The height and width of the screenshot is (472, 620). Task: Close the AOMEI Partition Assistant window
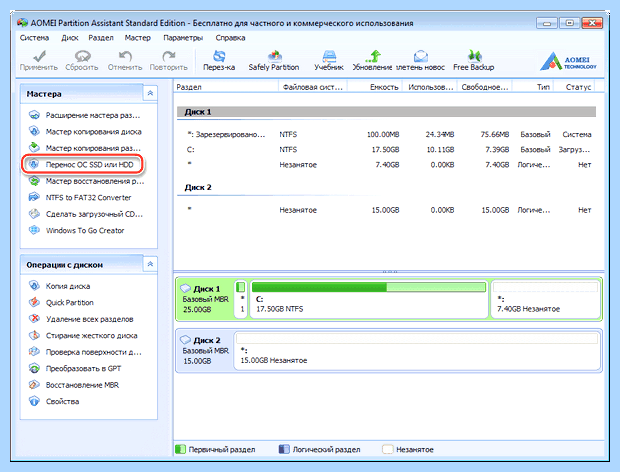tap(592, 23)
